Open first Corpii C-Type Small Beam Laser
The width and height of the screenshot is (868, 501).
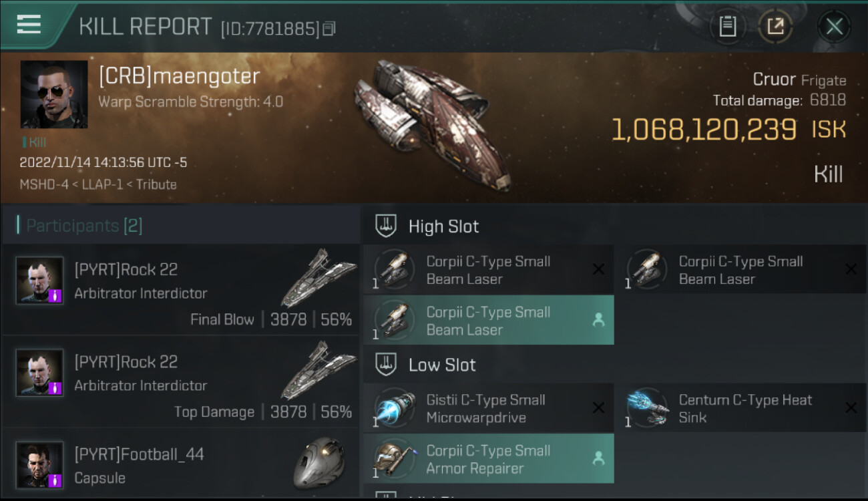tap(489, 270)
